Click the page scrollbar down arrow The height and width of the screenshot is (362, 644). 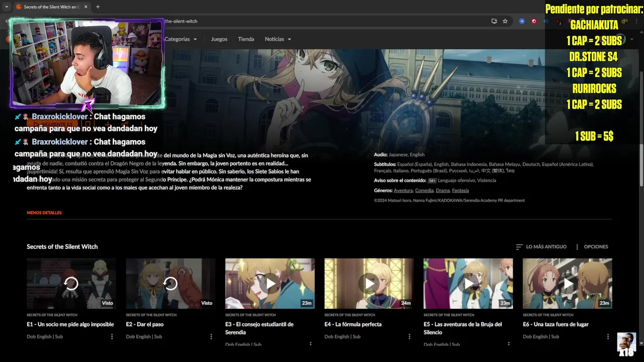[641, 343]
